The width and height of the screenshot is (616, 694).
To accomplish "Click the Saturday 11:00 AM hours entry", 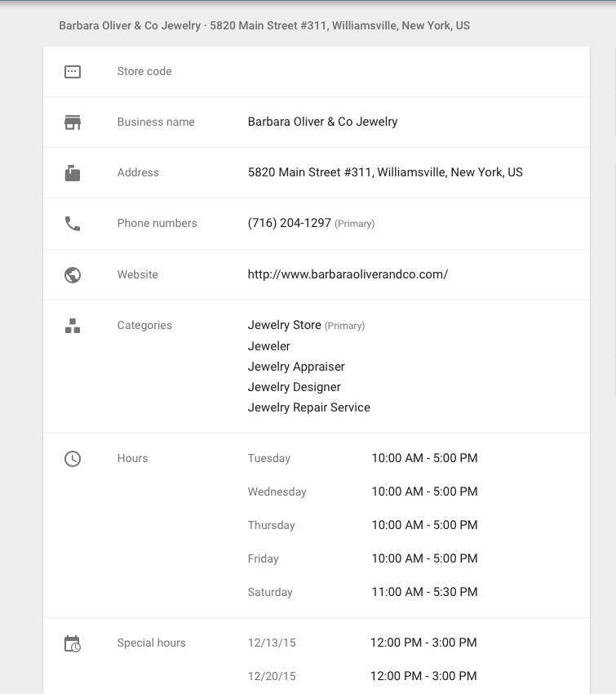I will (x=424, y=592).
